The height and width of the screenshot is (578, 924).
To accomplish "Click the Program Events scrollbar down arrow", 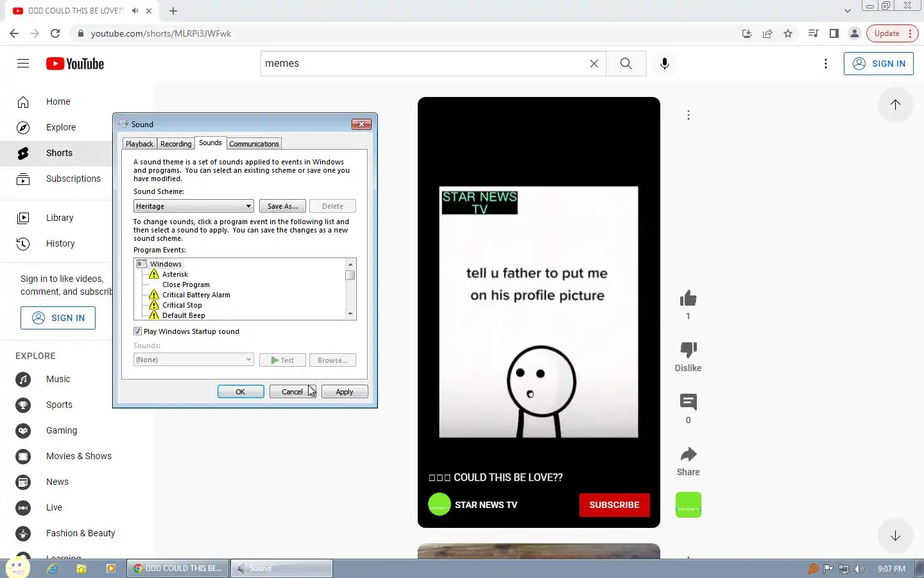I will [350, 314].
